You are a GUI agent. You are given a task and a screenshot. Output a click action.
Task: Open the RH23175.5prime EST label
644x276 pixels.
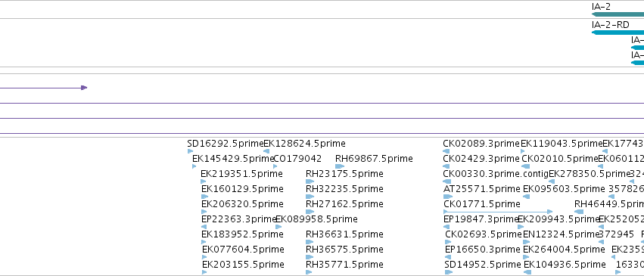point(344,174)
